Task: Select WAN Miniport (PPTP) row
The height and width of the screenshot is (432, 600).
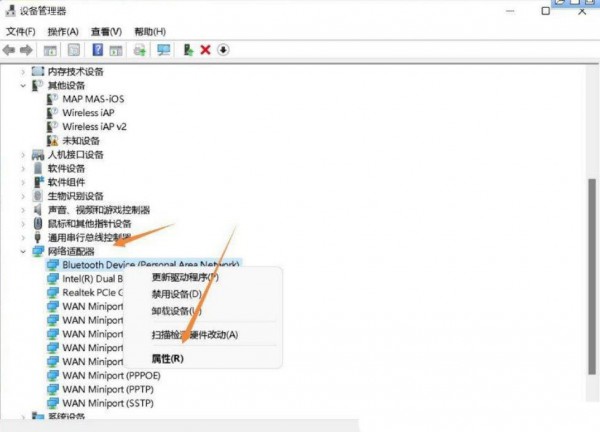Action: (x=108, y=389)
